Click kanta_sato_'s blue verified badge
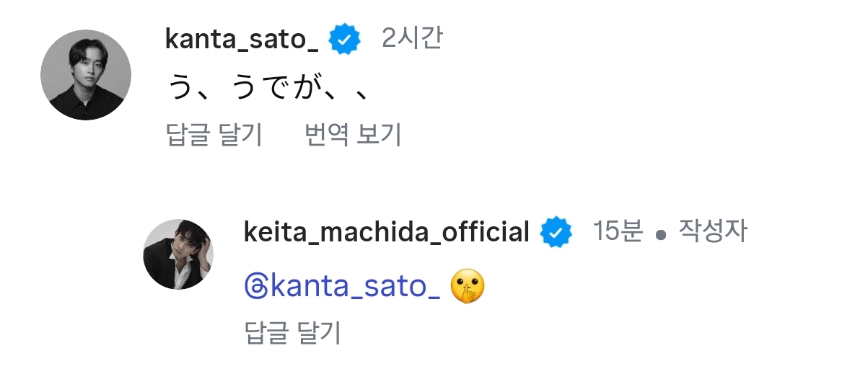Screen dimensions: 868x374 tap(345, 40)
